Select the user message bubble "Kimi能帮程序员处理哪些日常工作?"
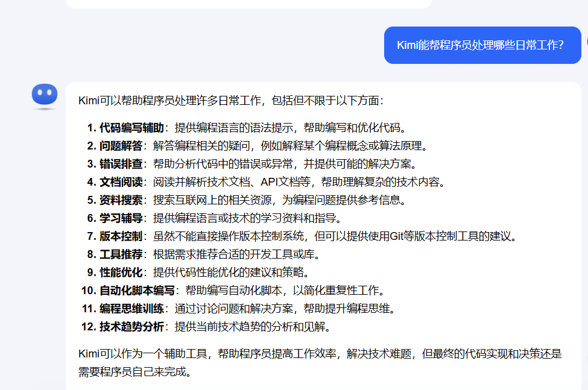The width and height of the screenshot is (588, 390). point(482,45)
